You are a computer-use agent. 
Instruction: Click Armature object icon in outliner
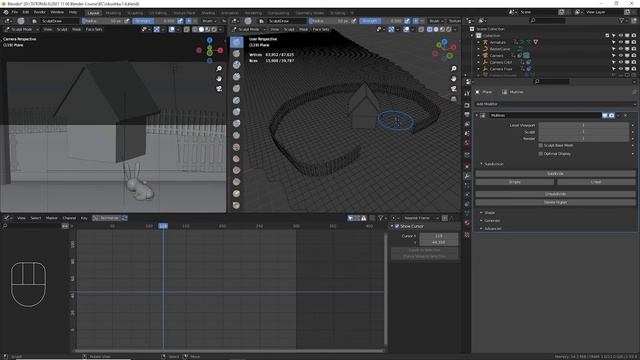coord(485,42)
